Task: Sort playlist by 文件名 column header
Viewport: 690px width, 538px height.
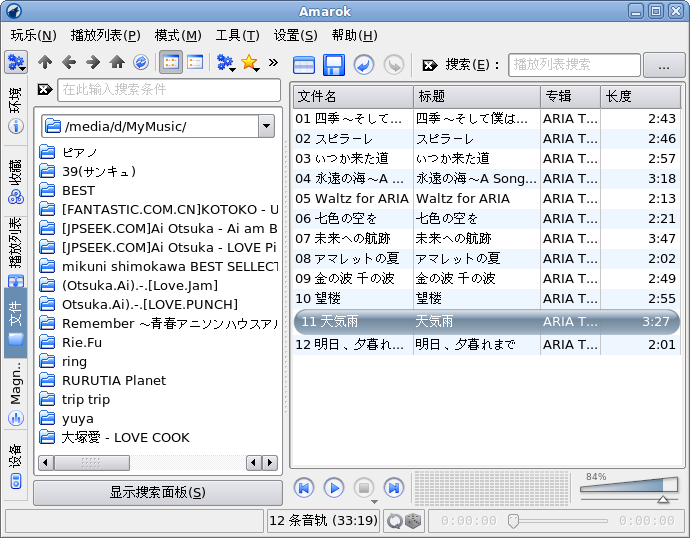Action: tap(353, 96)
